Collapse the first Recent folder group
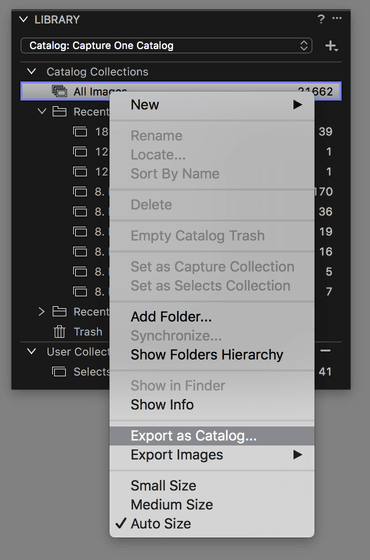370x560 pixels. pos(42,111)
